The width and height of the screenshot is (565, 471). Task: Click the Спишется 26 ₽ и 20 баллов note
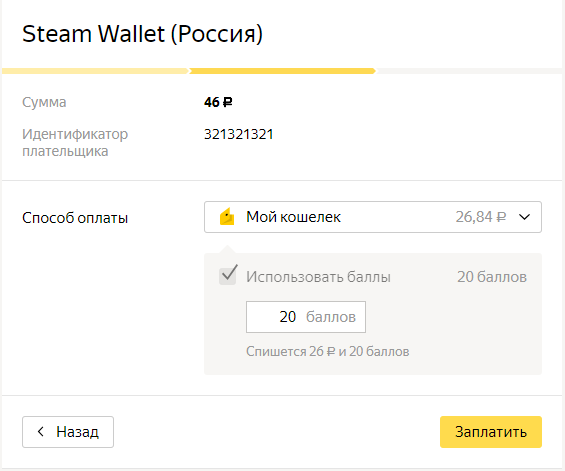point(328,351)
